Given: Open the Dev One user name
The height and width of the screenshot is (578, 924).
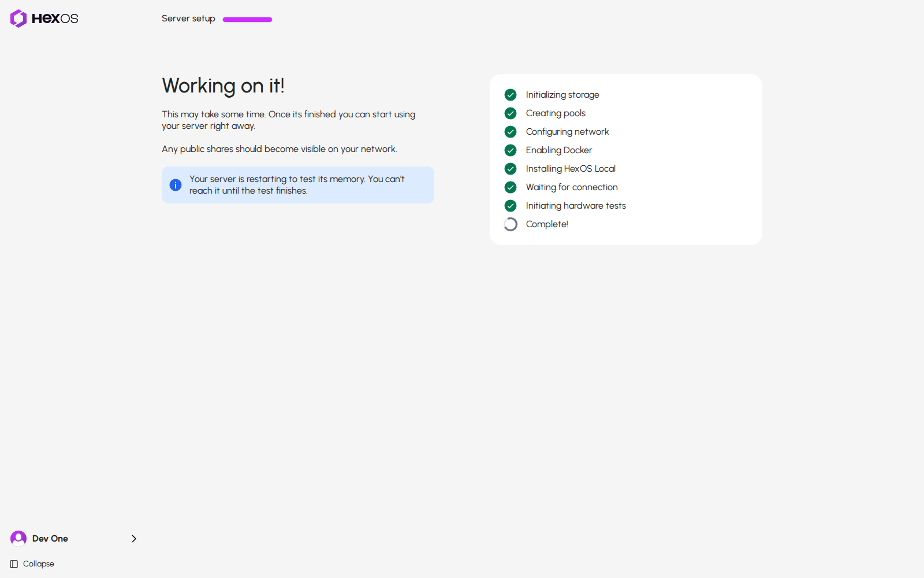Looking at the screenshot, I should pos(50,539).
